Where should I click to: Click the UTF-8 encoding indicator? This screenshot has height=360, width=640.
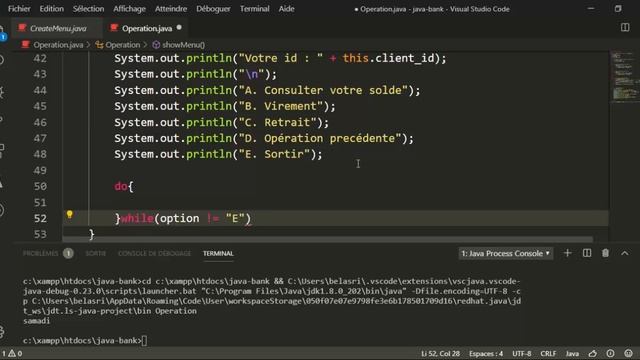click(522, 353)
